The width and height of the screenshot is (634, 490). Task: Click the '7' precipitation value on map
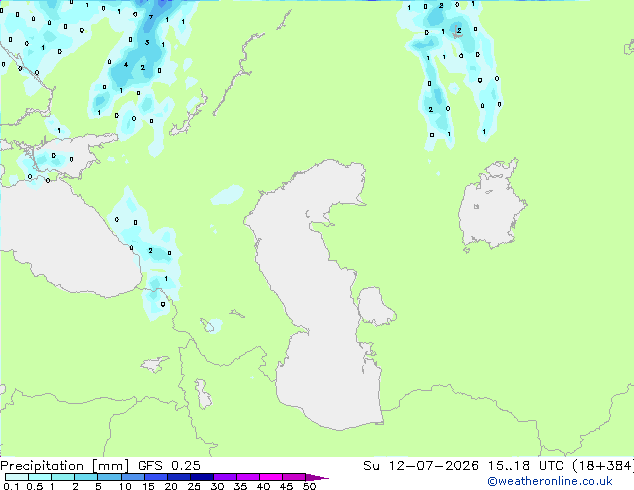(x=151, y=17)
